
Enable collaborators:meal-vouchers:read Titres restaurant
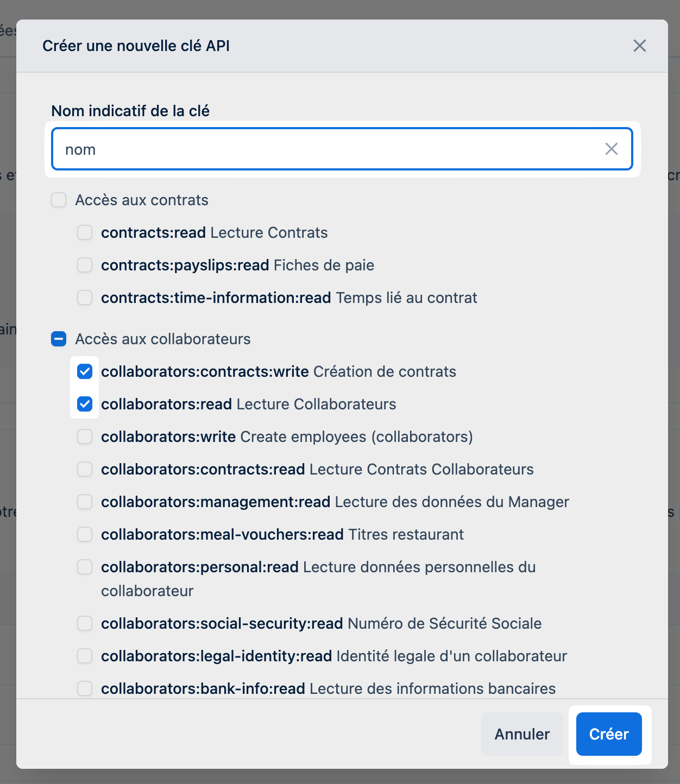click(x=85, y=534)
